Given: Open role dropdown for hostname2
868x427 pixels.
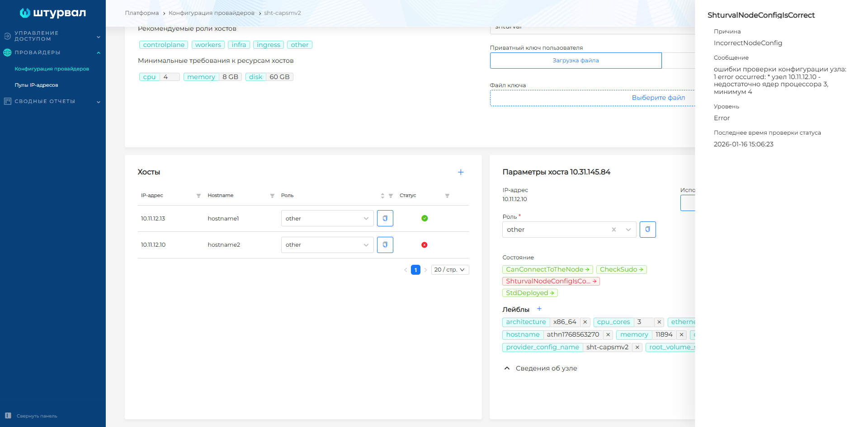Looking at the screenshot, I should pos(327,245).
